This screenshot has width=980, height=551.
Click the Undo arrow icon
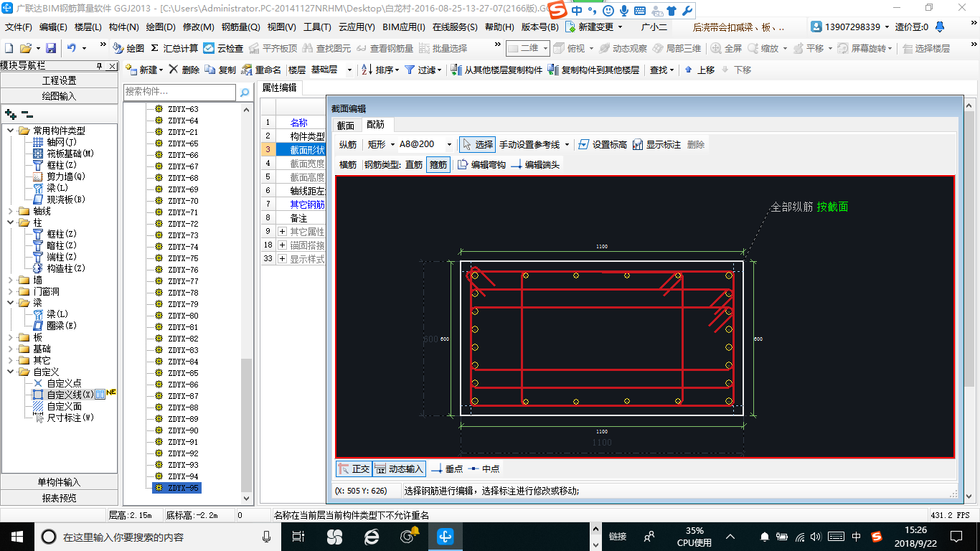click(72, 48)
